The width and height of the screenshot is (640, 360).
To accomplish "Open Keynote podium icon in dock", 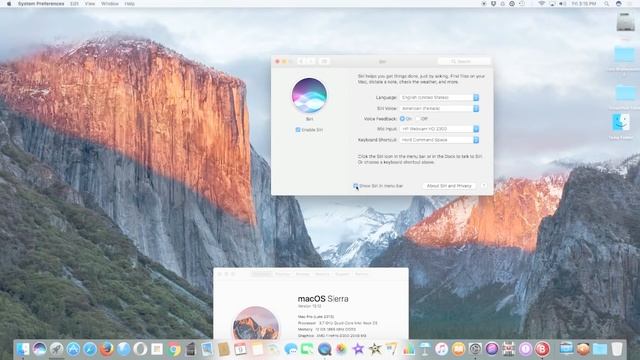I will pos(425,349).
